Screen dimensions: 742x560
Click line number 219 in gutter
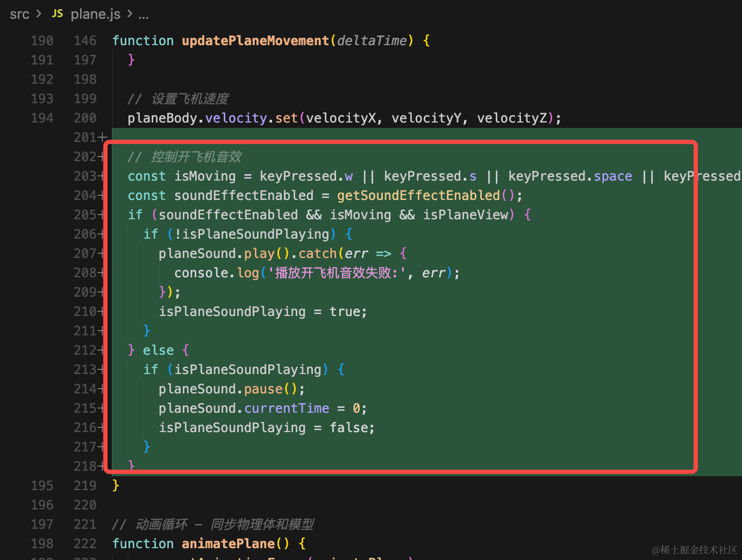coord(85,486)
